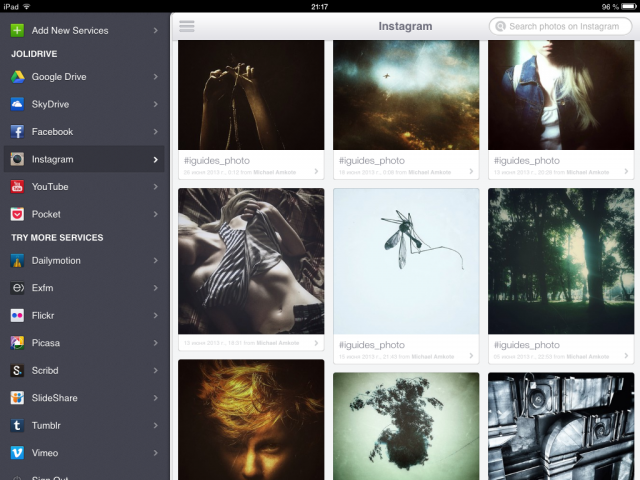This screenshot has width=640, height=480.
Task: Select the Tumblr icon
Action: [x=17, y=425]
